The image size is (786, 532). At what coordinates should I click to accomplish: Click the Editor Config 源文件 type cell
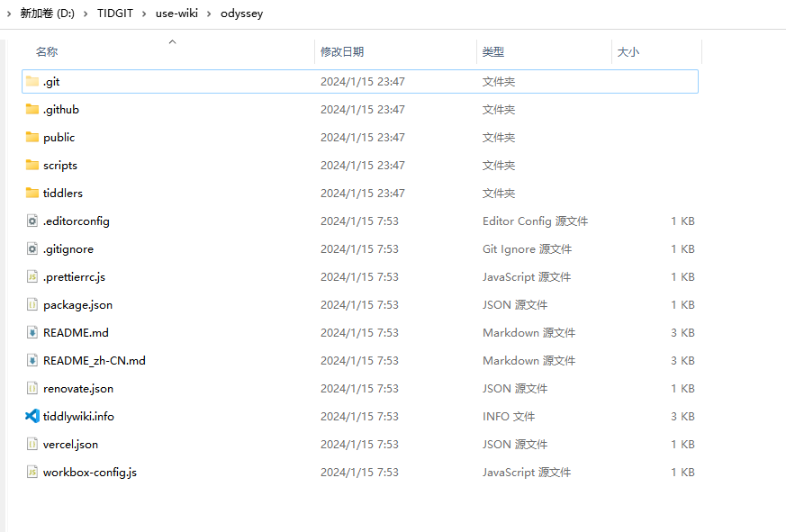pyautogui.click(x=536, y=221)
